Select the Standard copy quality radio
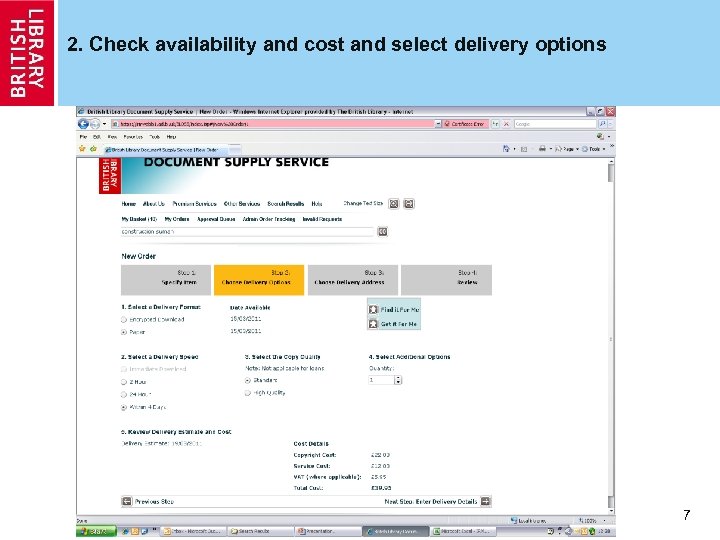This screenshot has width=720, height=540. click(x=248, y=380)
